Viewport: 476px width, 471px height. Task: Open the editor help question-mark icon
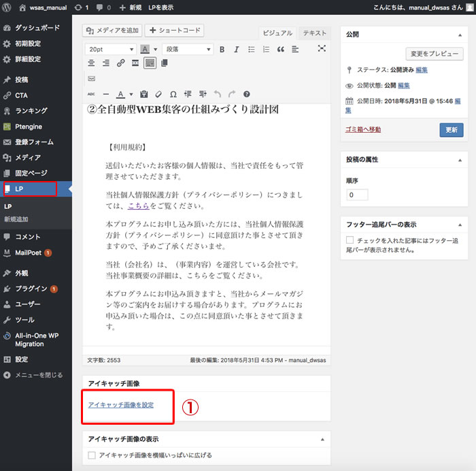247,94
